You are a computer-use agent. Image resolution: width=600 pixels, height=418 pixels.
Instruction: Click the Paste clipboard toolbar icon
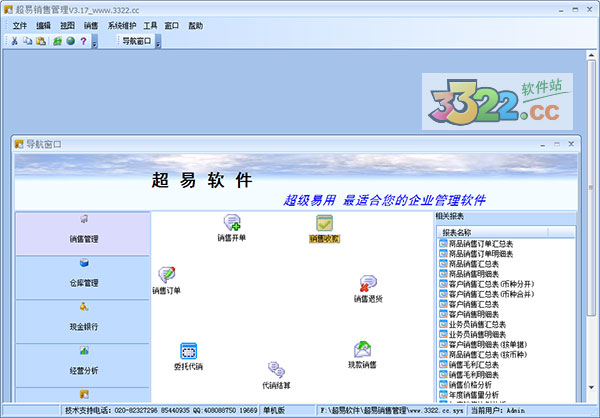pos(41,41)
